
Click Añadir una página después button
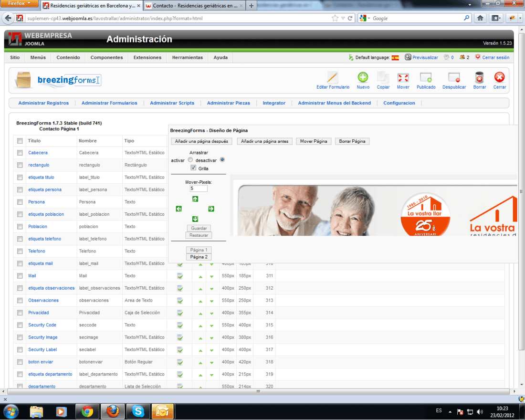pos(201,141)
